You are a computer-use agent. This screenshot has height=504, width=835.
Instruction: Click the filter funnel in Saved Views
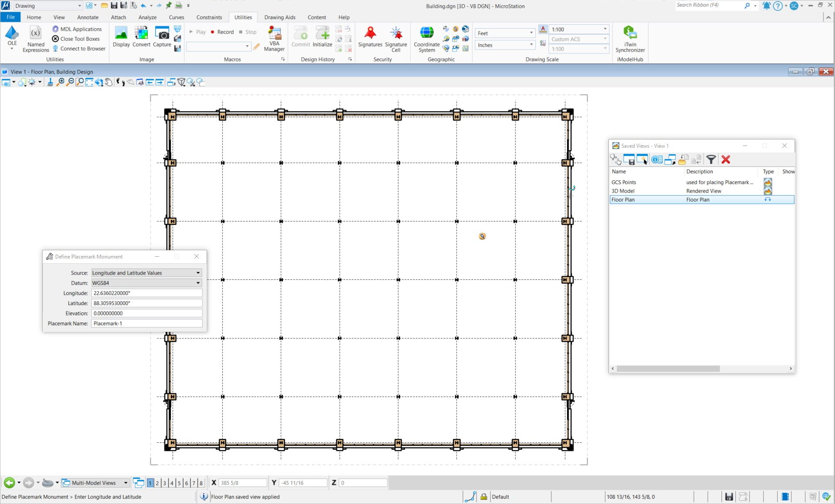point(711,159)
